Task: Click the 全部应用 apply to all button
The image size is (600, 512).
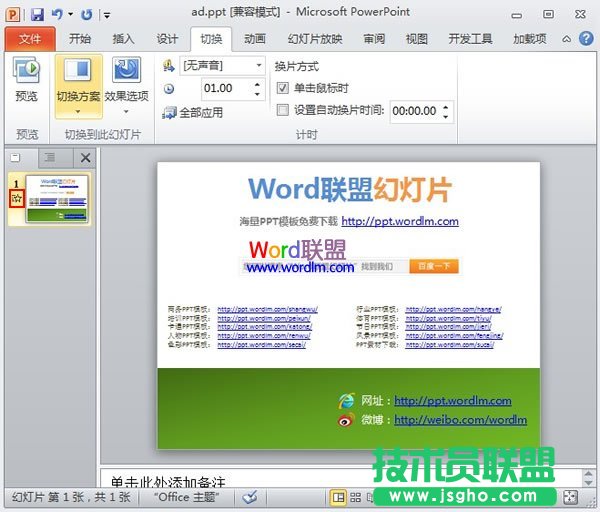Action: 193,113
